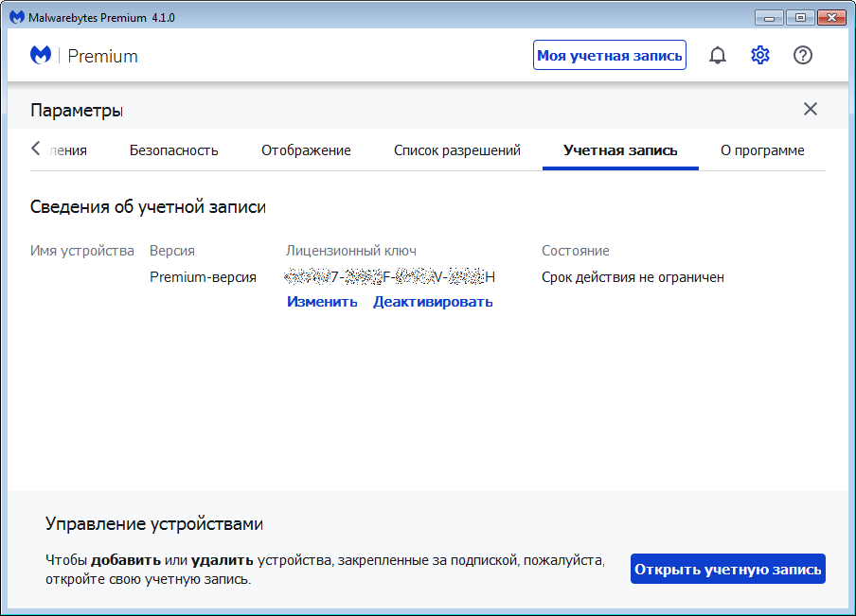856x616 pixels.
Task: Click the Malwarebytes icon in the title bar
Action: point(16,18)
